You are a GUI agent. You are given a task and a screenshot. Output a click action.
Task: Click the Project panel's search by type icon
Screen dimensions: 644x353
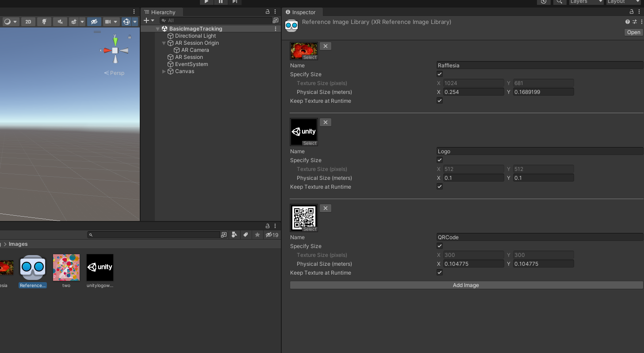pyautogui.click(x=234, y=235)
